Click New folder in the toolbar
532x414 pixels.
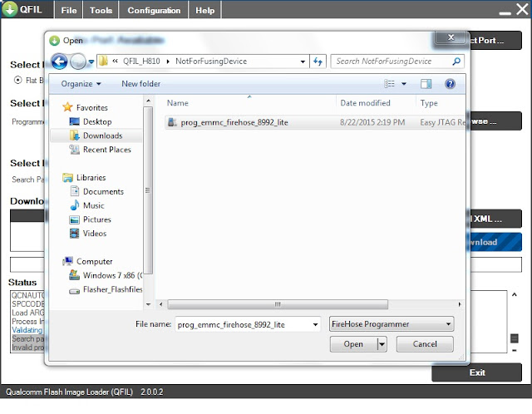[140, 84]
